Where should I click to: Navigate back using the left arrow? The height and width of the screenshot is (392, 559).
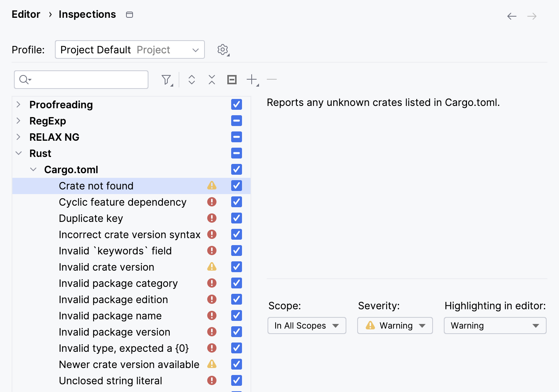click(x=511, y=16)
